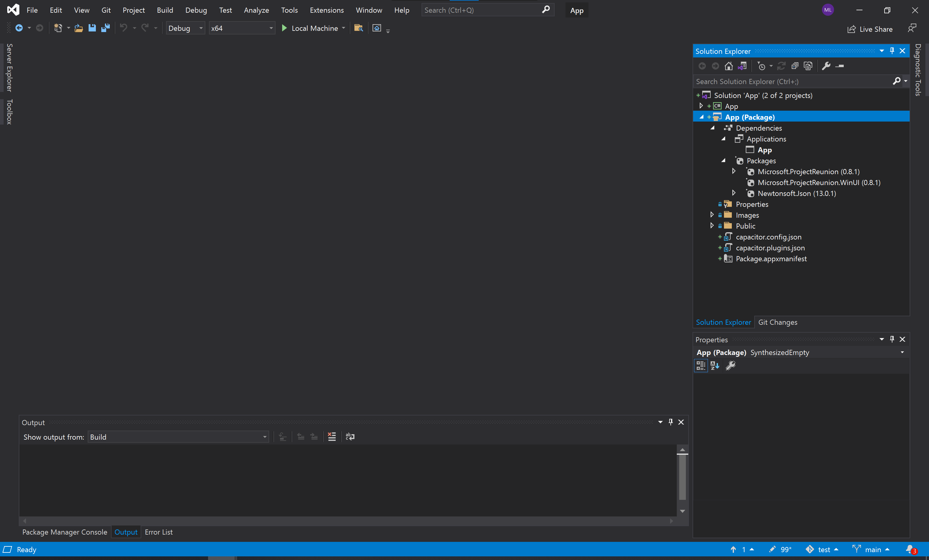Screen dimensions: 929x560
Task: Toggle word wrap in Output window
Action: click(x=350, y=437)
